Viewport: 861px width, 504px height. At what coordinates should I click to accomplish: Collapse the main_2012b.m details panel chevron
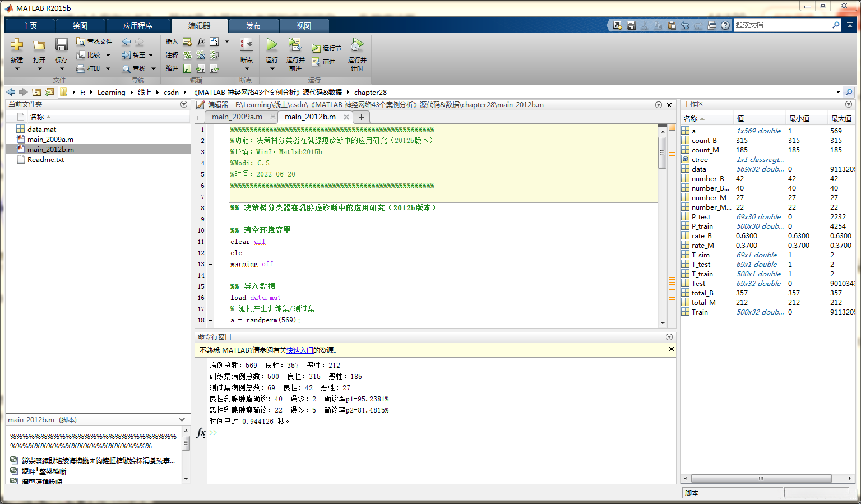point(182,419)
